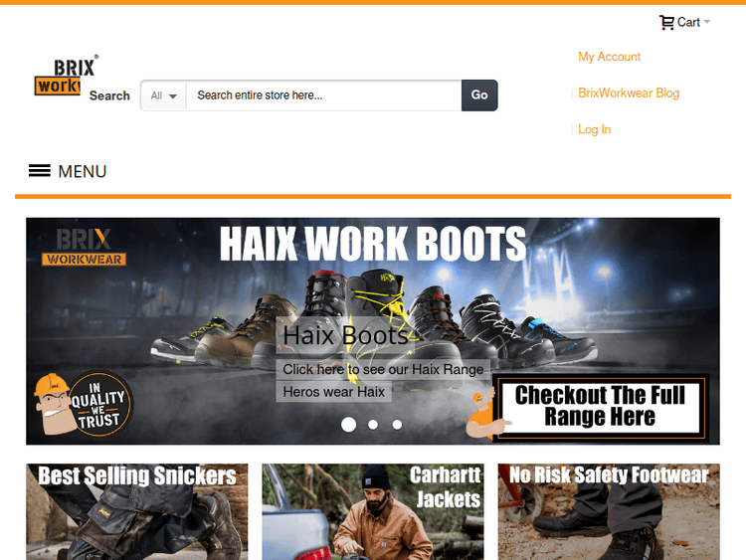Select third carousel slide dot
Image resolution: width=746 pixels, height=560 pixels.
coord(397,425)
